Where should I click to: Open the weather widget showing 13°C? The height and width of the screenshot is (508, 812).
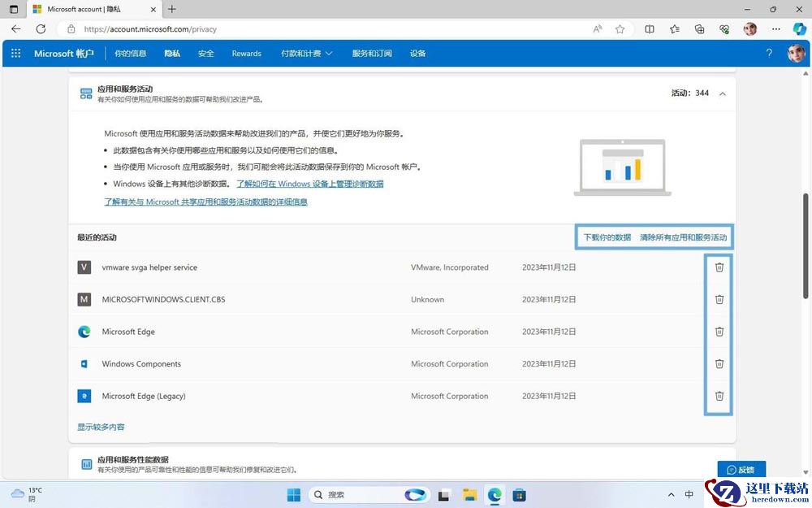point(27,494)
